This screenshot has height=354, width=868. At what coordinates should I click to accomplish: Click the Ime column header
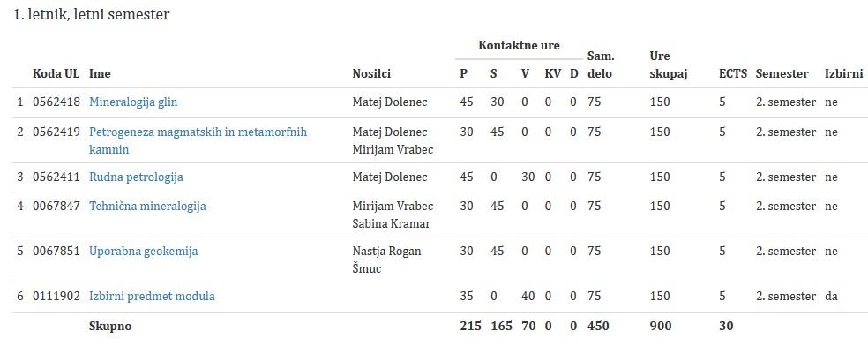(x=100, y=73)
